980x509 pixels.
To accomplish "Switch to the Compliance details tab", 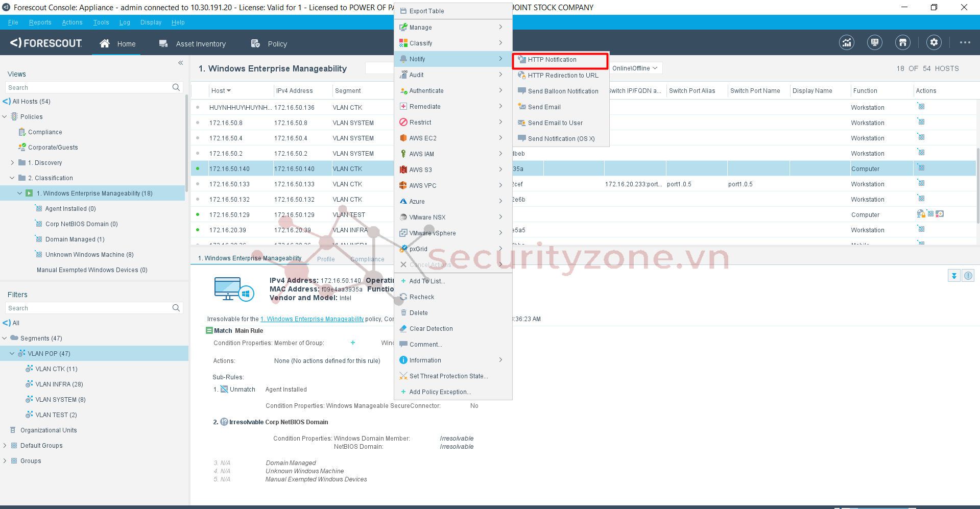I will pyautogui.click(x=367, y=259).
